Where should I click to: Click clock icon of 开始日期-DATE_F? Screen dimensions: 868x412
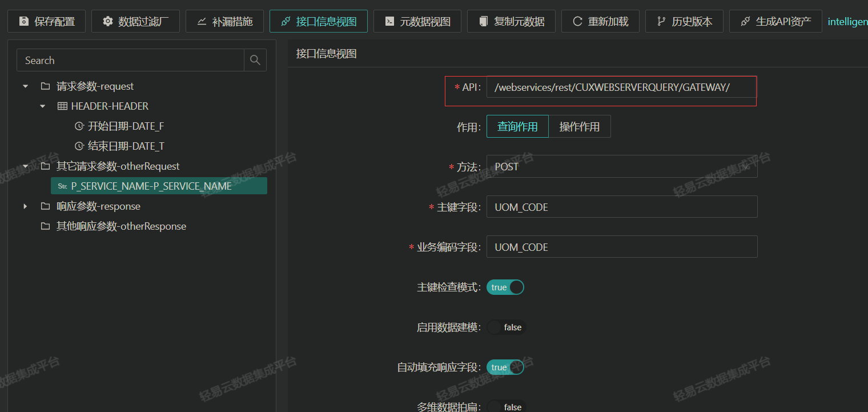tap(79, 126)
